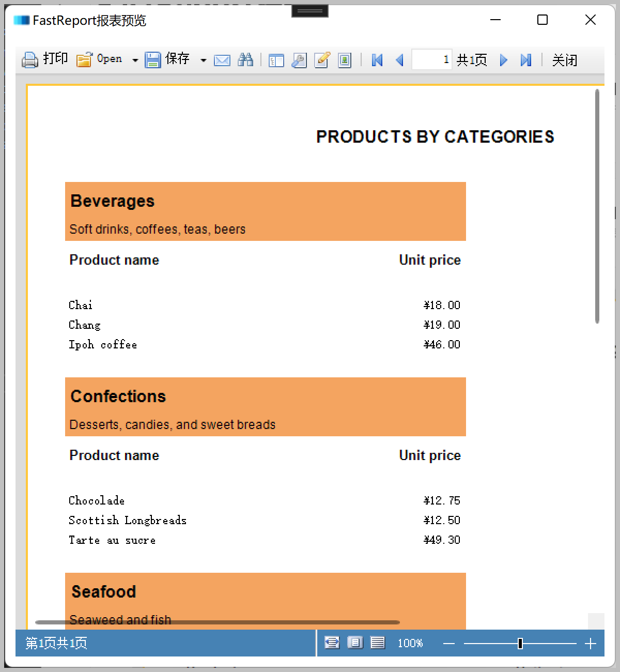Viewport: 620px width, 672px height.
Task: Click the 100% zoom value
Action: (x=410, y=643)
